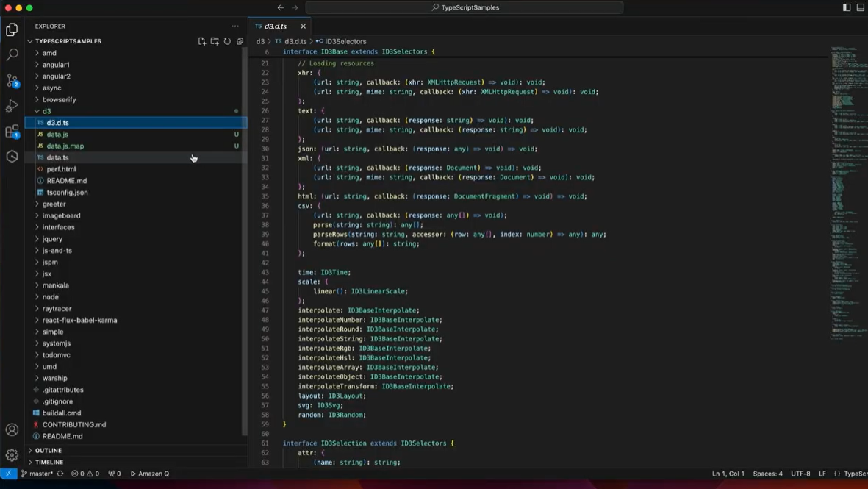Toggle the primary sidebar layout button

tap(847, 7)
